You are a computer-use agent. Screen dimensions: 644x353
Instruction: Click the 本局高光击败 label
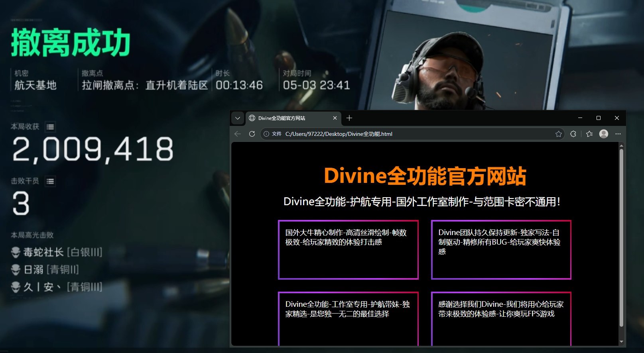32,235
